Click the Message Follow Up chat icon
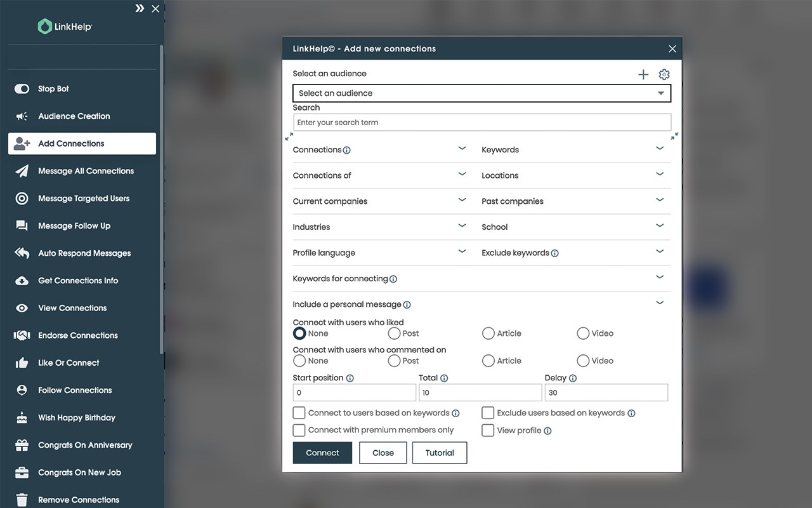This screenshot has width=812, height=508. coord(22,225)
